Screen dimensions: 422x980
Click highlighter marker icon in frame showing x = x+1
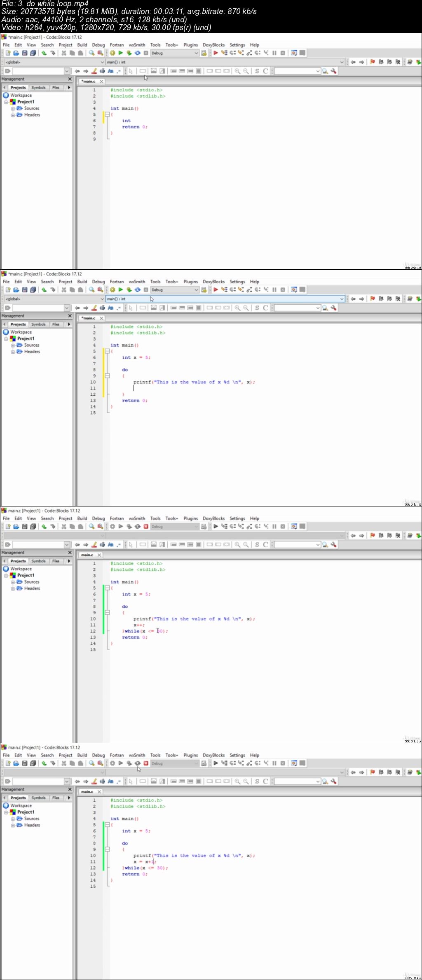94,782
